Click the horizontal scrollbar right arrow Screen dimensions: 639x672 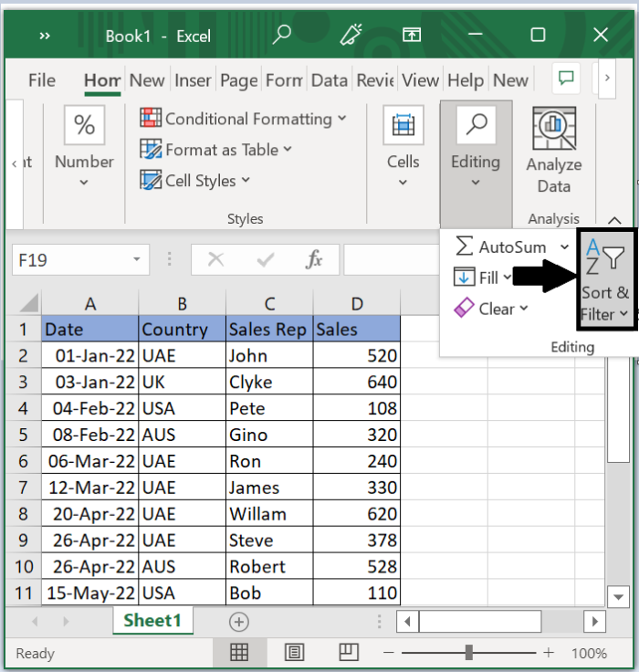point(594,622)
